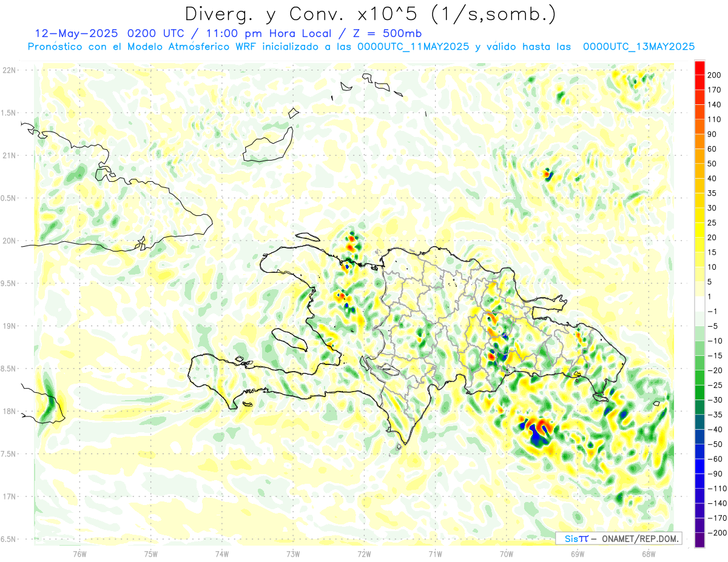Click the colorbar label -140
The width and height of the screenshot is (728, 562).
point(718,503)
